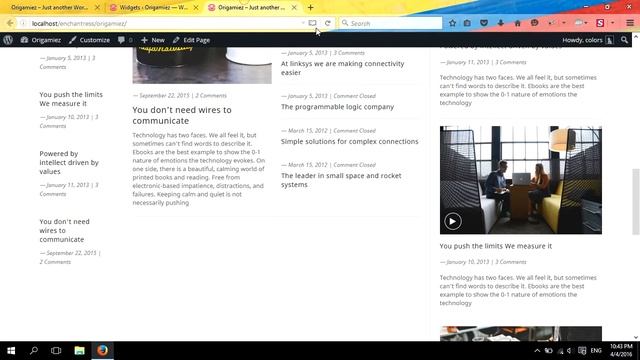Open reader view icon in address bar
Viewport: 640px width, 360px height.
(312, 23)
